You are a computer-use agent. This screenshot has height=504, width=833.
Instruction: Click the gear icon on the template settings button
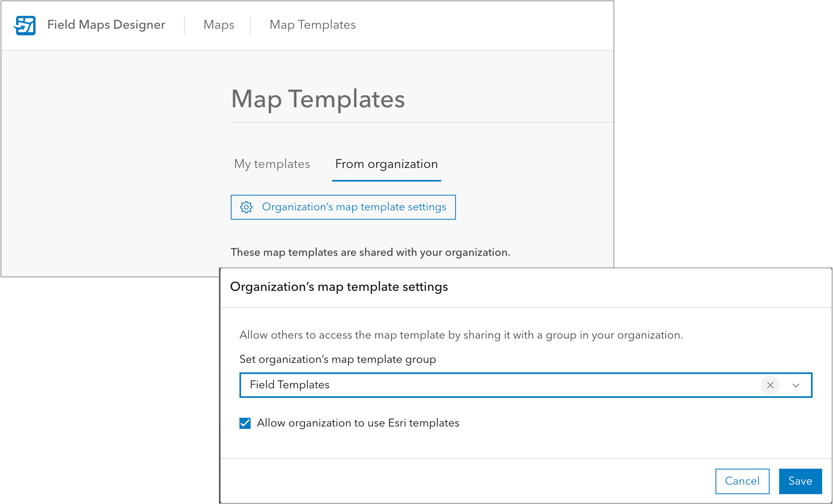coord(246,207)
